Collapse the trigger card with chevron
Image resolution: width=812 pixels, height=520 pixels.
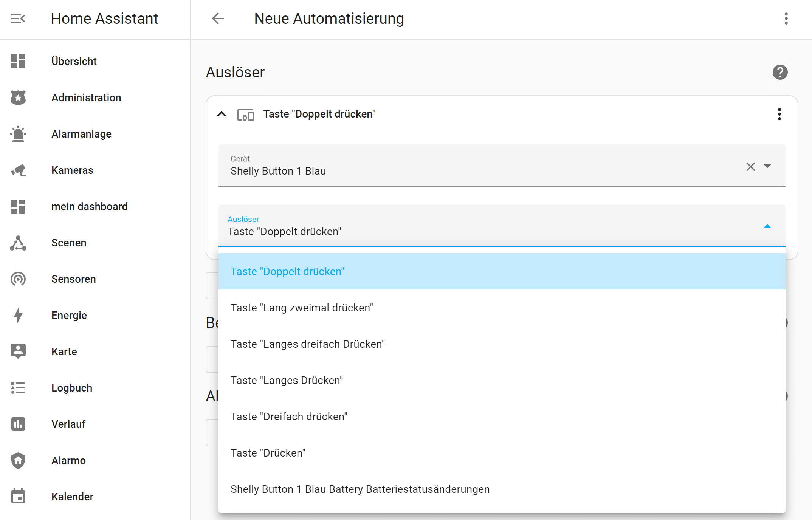coord(222,114)
